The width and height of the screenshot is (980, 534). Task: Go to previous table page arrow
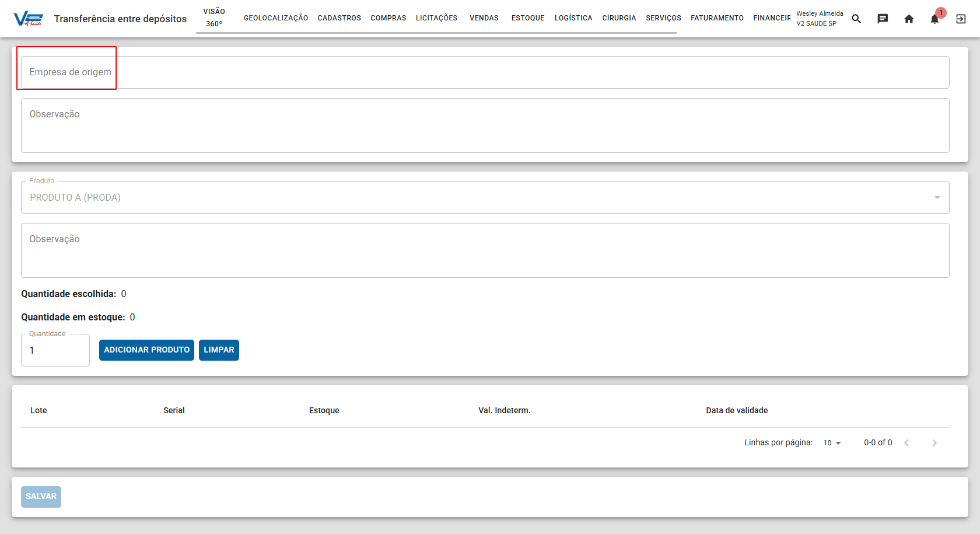[x=907, y=443]
